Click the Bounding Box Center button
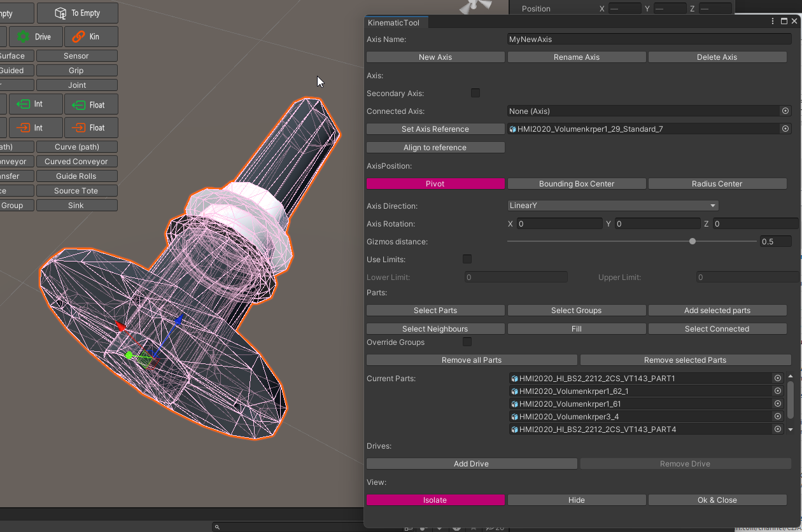This screenshot has height=532, width=802. (x=577, y=184)
